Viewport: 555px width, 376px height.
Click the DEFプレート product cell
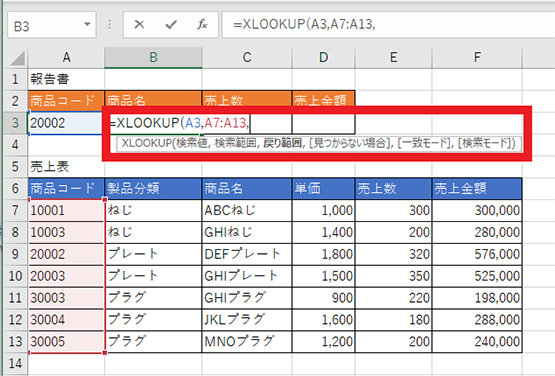pyautogui.click(x=247, y=254)
